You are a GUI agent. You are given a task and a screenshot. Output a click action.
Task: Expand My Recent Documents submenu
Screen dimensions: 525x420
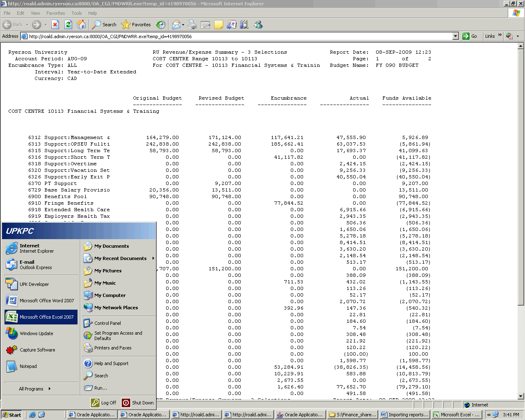click(x=120, y=258)
